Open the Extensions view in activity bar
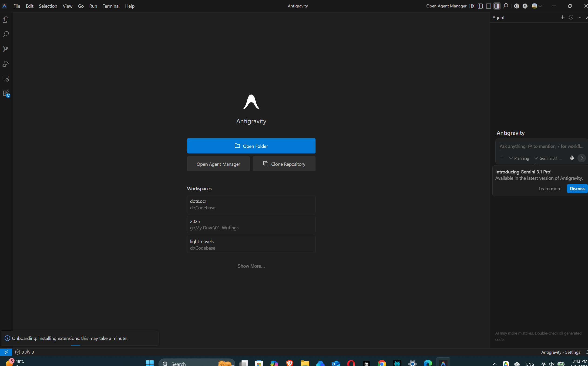The width and height of the screenshot is (588, 366). 6,93
